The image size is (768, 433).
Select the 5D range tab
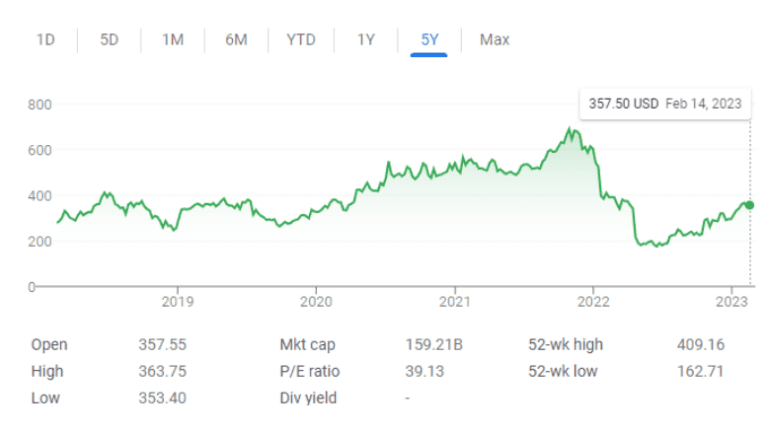[x=109, y=40]
